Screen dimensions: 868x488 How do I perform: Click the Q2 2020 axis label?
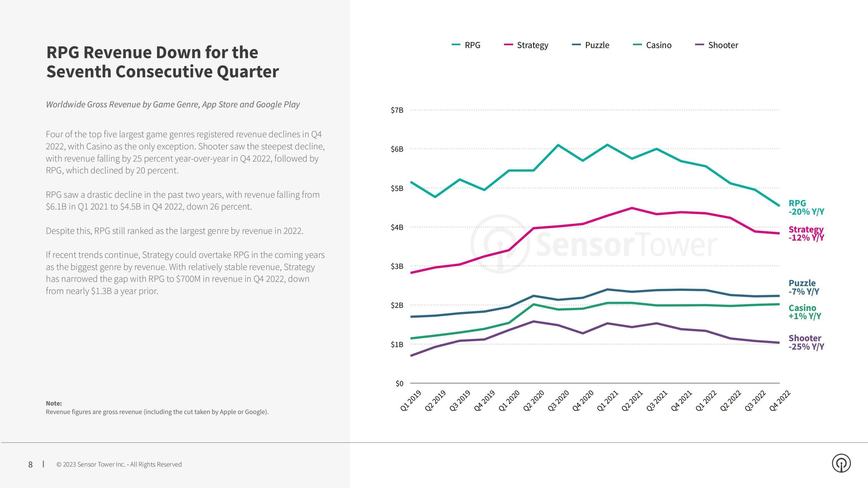coord(533,401)
